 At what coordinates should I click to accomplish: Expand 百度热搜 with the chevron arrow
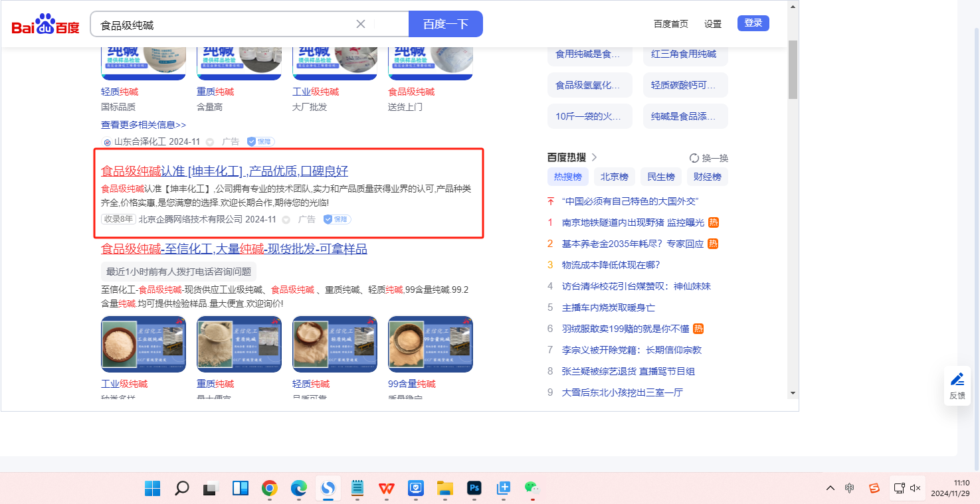(594, 157)
